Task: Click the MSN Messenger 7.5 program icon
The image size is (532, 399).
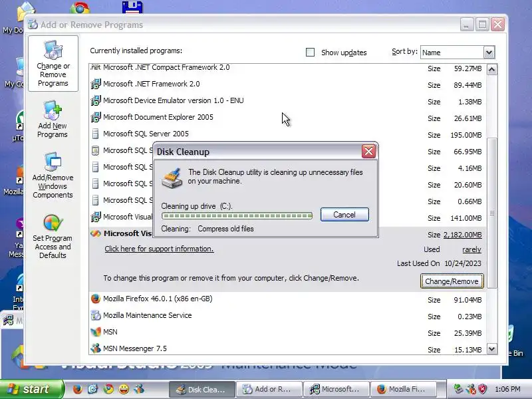Action: (96, 348)
